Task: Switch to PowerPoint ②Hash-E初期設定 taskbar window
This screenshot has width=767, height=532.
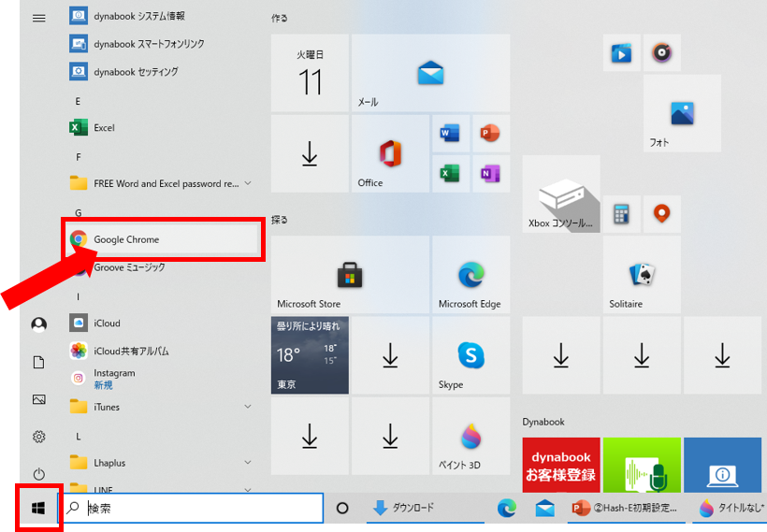Action: pos(627,508)
